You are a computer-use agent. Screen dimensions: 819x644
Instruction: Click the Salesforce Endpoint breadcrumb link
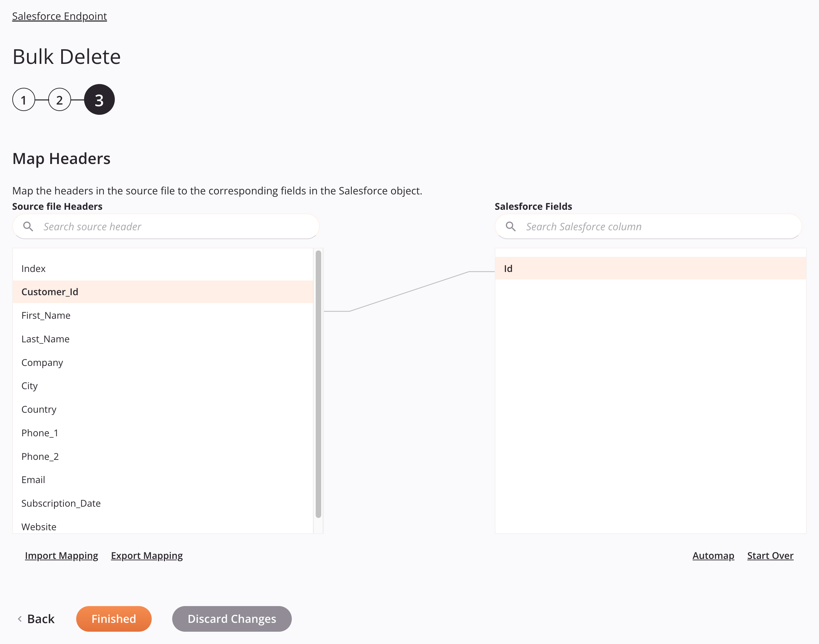[x=59, y=16]
